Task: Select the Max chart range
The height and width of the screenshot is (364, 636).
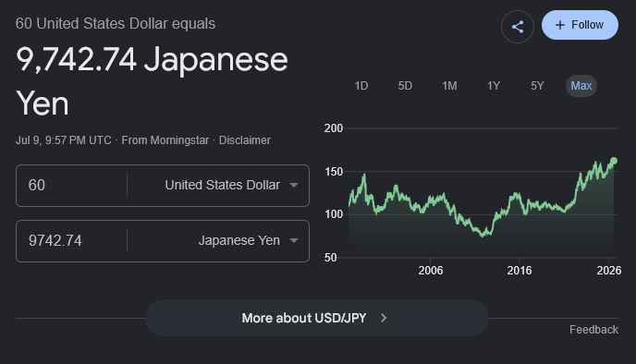Action: (581, 86)
